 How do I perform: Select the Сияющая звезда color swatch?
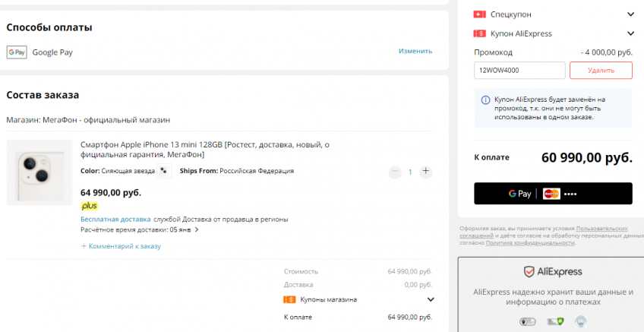tap(165, 171)
